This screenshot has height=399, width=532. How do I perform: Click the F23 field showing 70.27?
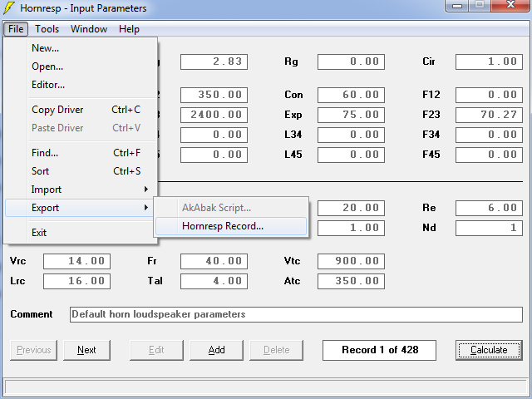point(489,115)
